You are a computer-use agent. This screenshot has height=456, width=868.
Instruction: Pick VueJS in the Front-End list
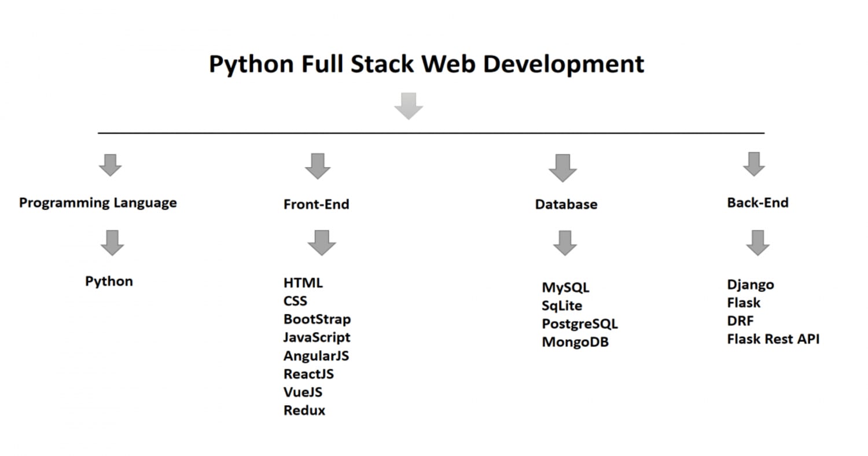click(x=303, y=392)
